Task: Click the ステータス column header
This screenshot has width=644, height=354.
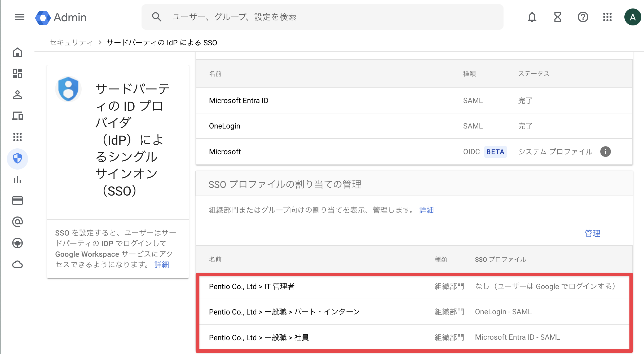Action: point(534,74)
